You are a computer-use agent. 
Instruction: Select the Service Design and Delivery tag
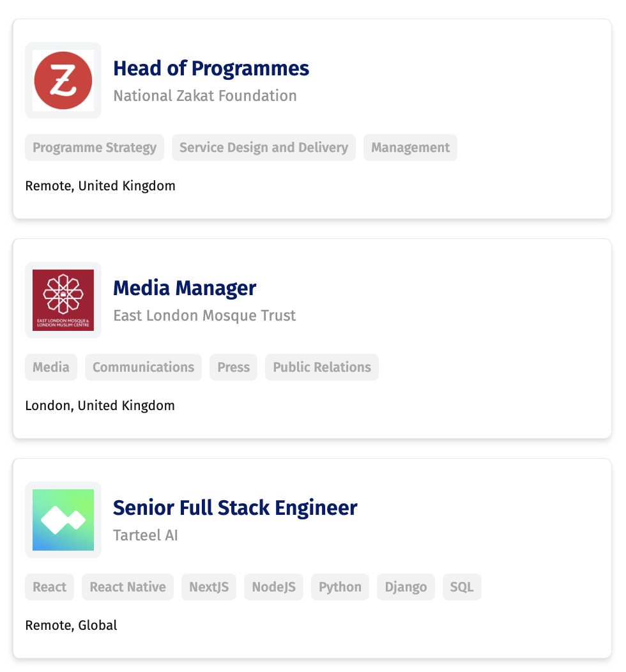263,148
